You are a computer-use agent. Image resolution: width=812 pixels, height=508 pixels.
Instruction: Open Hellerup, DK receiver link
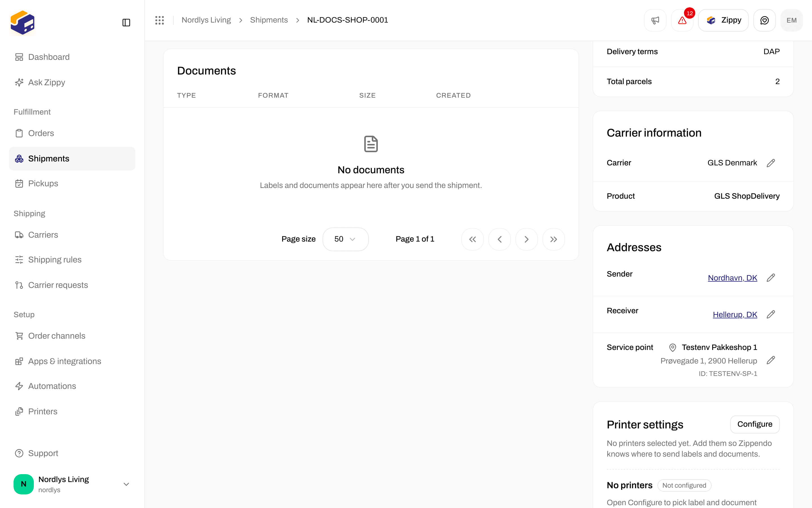tap(735, 314)
